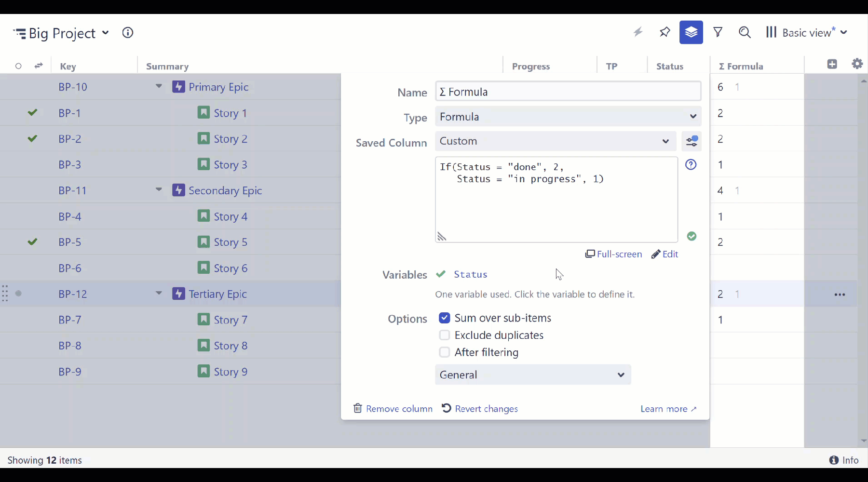Open the Saved Column Custom dropdown

pyautogui.click(x=555, y=141)
